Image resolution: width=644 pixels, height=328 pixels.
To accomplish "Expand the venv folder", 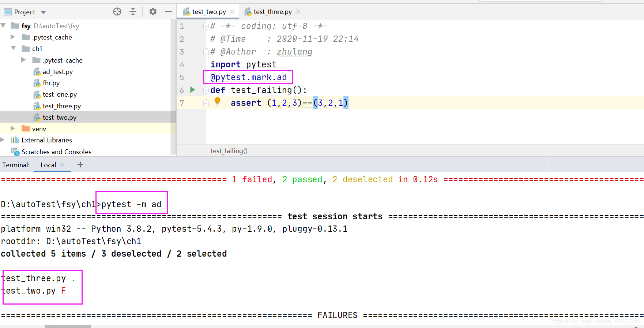I will pyautogui.click(x=13, y=128).
